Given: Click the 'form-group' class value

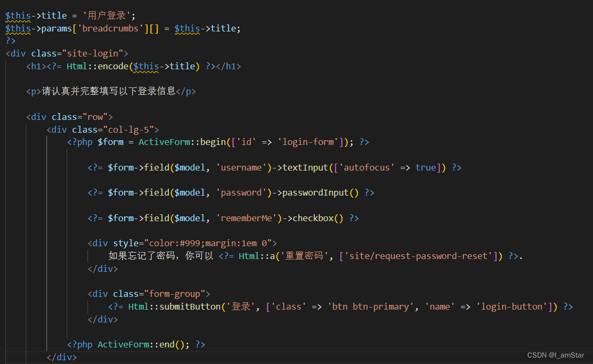Looking at the screenshot, I should pos(174,294).
